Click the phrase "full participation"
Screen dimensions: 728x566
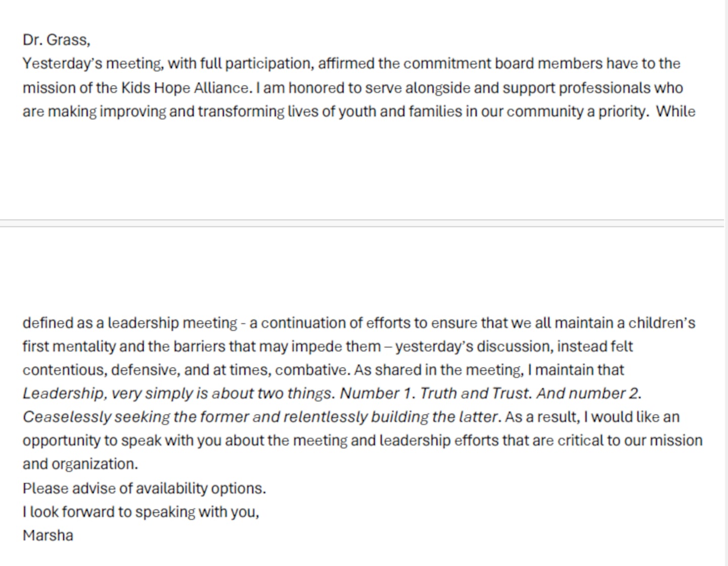pos(255,64)
